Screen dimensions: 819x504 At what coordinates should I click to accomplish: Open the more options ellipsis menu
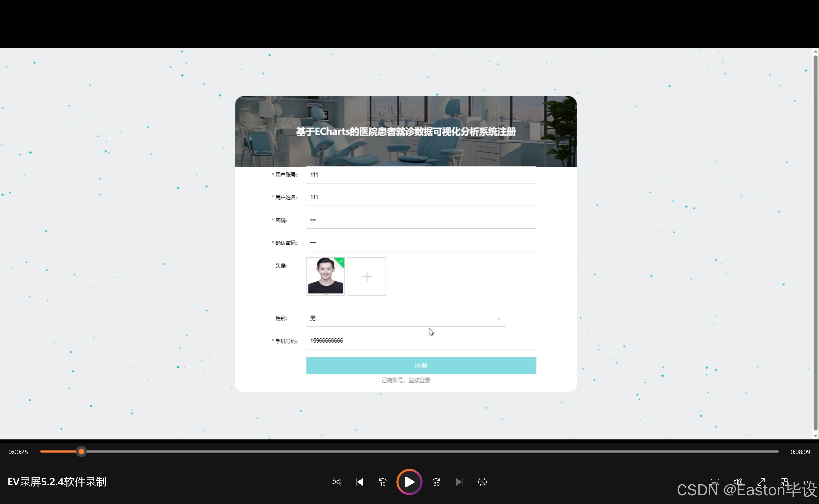point(807,482)
